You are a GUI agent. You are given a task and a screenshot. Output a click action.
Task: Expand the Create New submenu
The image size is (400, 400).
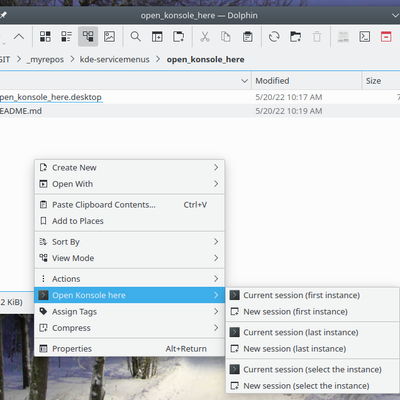point(130,167)
